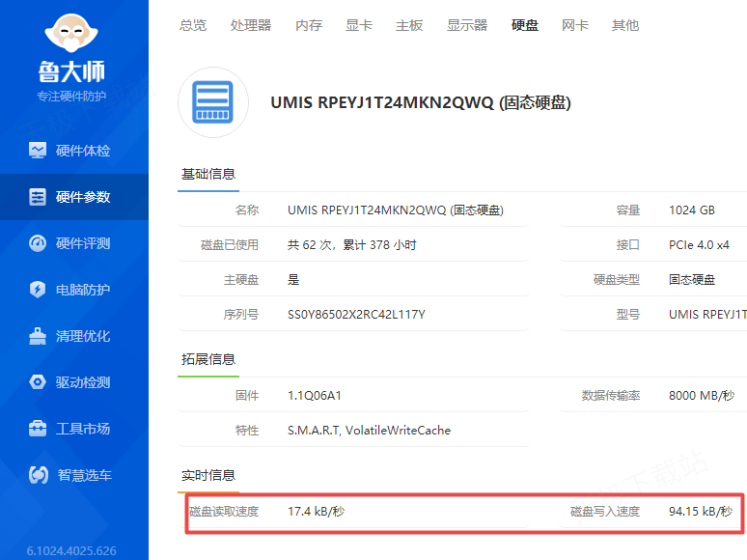Switch to the 网卡 tab
747x560 pixels.
click(x=575, y=25)
